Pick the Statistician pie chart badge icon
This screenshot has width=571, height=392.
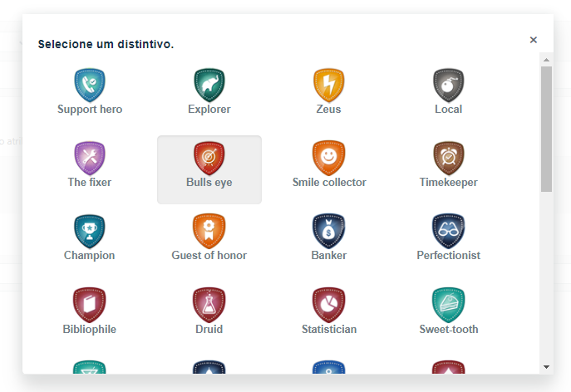(328, 305)
